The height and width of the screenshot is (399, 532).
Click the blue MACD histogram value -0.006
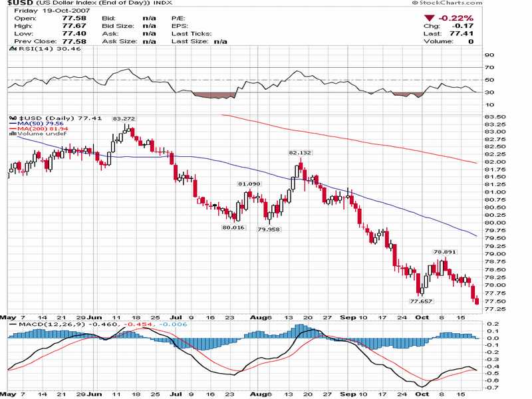(x=173, y=325)
